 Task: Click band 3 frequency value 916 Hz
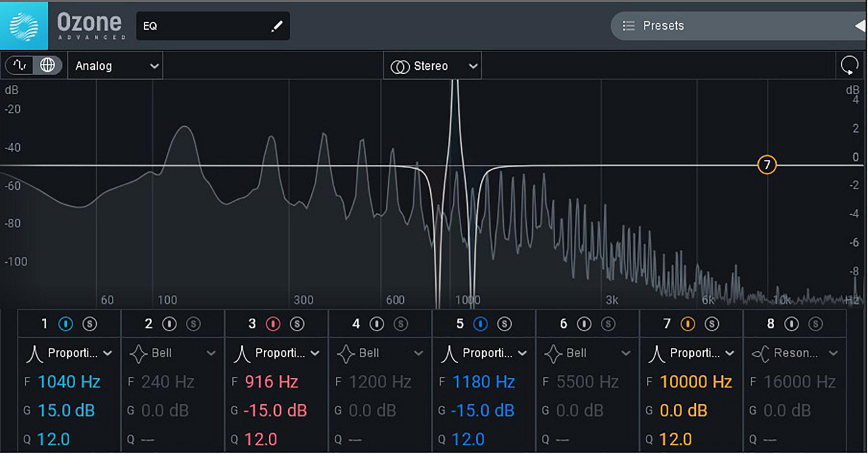pyautogui.click(x=272, y=382)
